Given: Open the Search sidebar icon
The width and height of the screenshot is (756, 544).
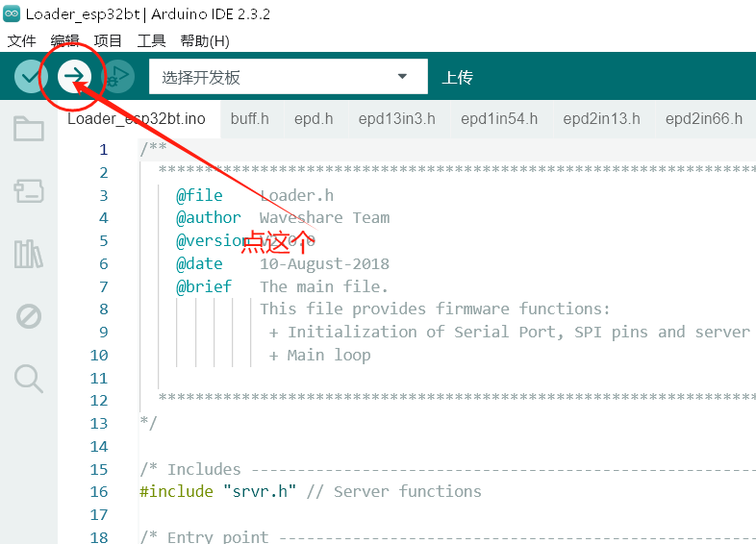Looking at the screenshot, I should [x=29, y=379].
